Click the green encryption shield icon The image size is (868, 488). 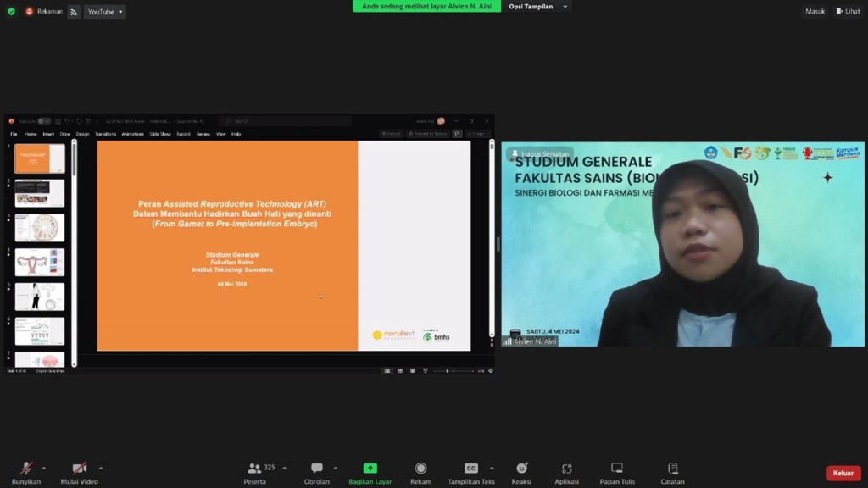[x=11, y=11]
